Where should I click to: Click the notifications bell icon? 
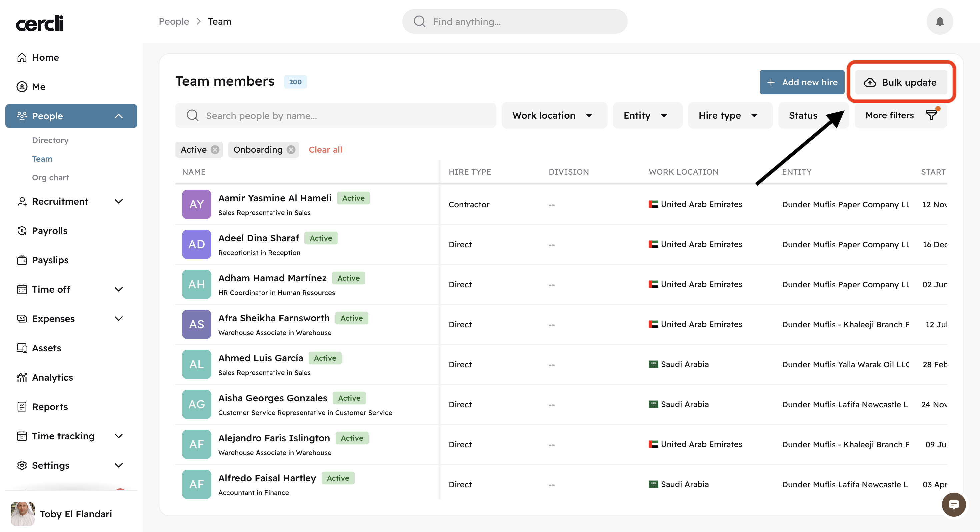pyautogui.click(x=939, y=21)
